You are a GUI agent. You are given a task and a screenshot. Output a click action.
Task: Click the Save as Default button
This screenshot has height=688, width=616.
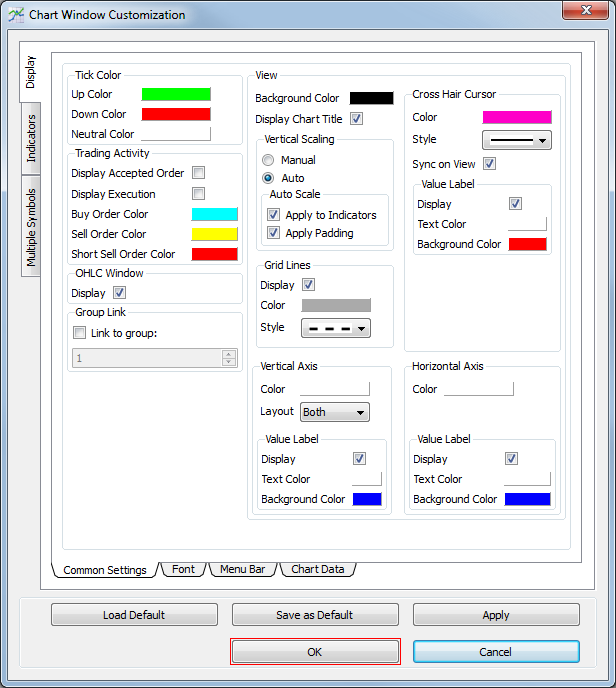[315, 615]
